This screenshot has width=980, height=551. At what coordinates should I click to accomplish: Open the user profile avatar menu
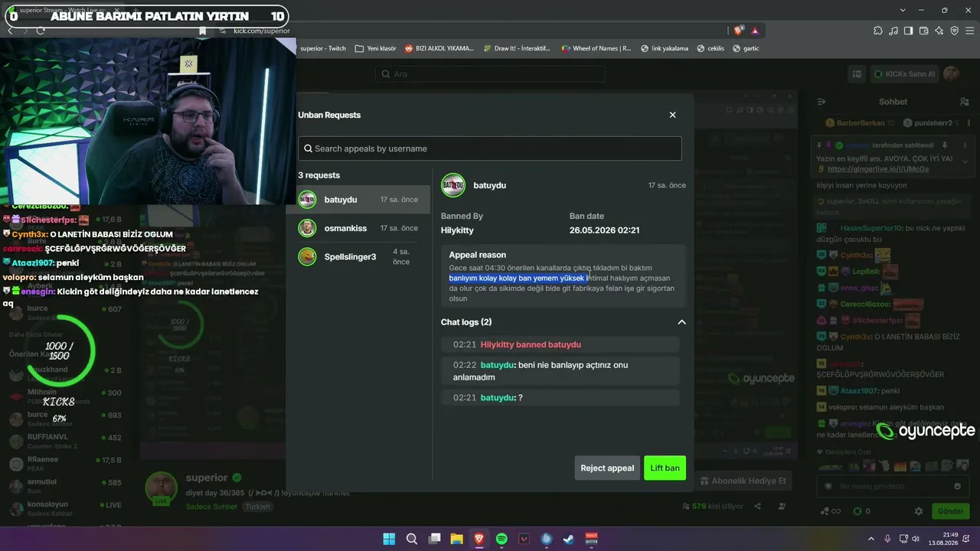pos(952,73)
